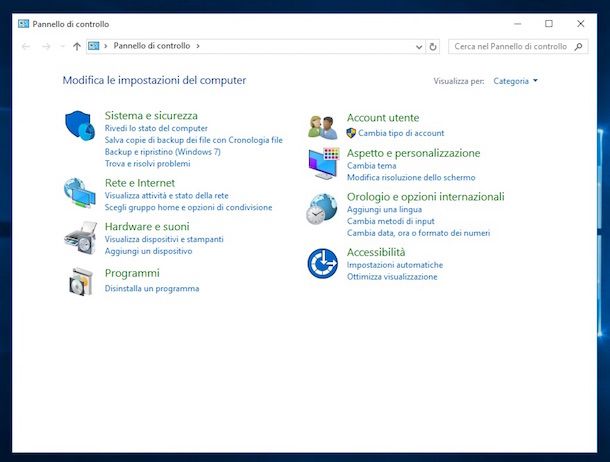
Task: Open the Hardware e suoni printer icon
Action: pyautogui.click(x=81, y=238)
